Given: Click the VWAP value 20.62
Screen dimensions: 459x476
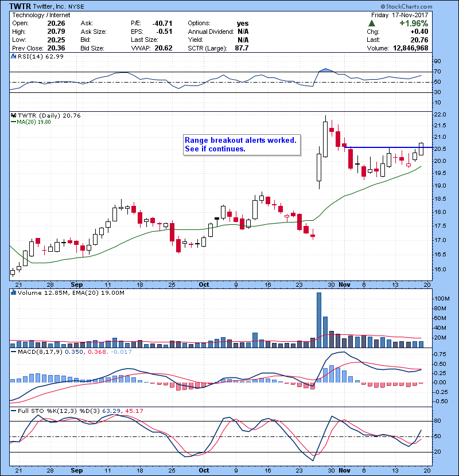Looking at the screenshot, I should [x=164, y=48].
